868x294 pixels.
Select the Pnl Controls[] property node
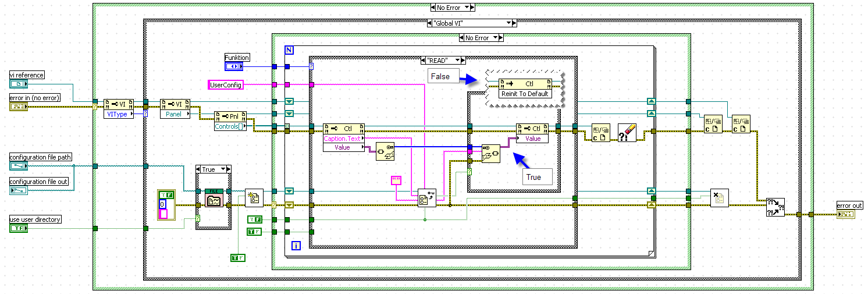[x=230, y=121]
